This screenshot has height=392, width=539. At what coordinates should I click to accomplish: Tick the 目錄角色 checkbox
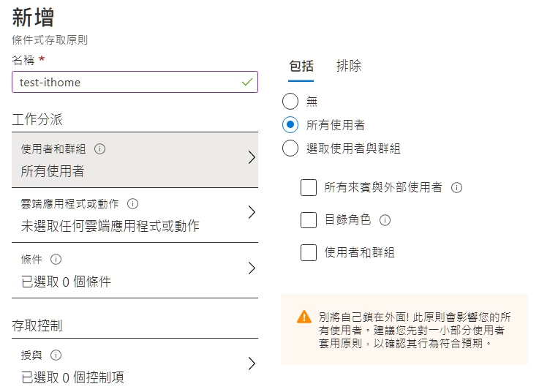(309, 219)
